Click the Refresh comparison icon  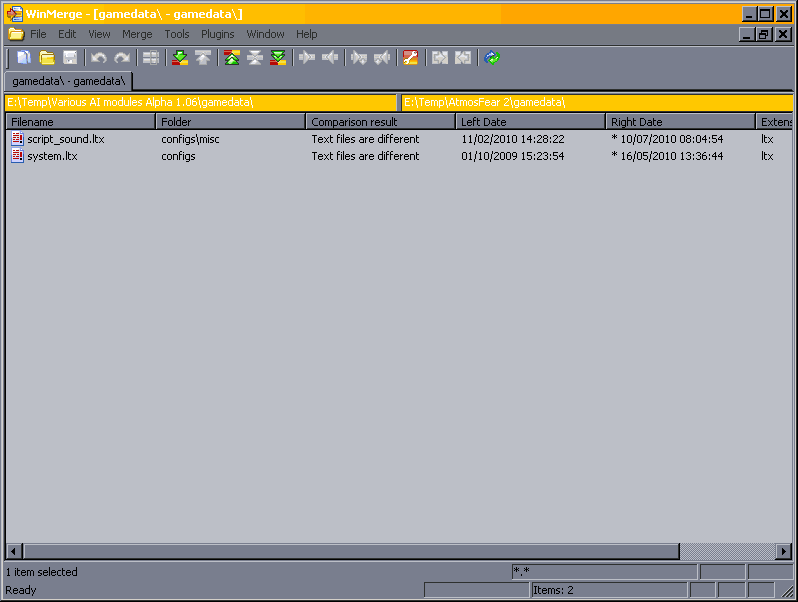[492, 58]
